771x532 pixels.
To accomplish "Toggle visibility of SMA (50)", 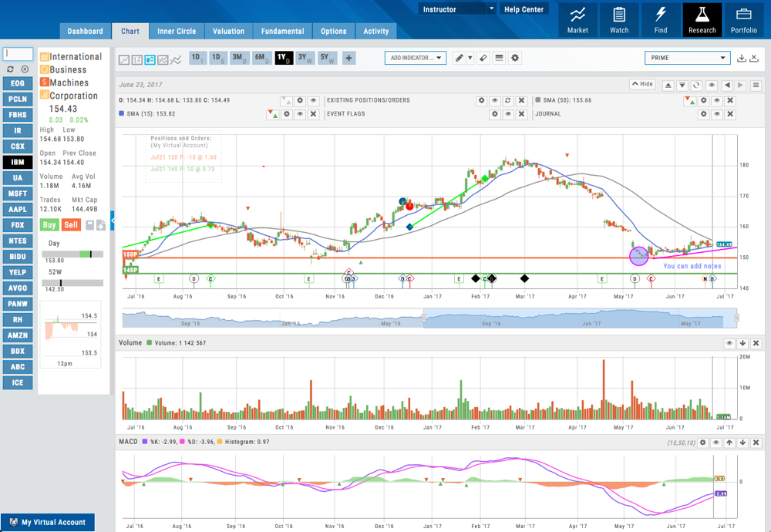I will pos(717,100).
